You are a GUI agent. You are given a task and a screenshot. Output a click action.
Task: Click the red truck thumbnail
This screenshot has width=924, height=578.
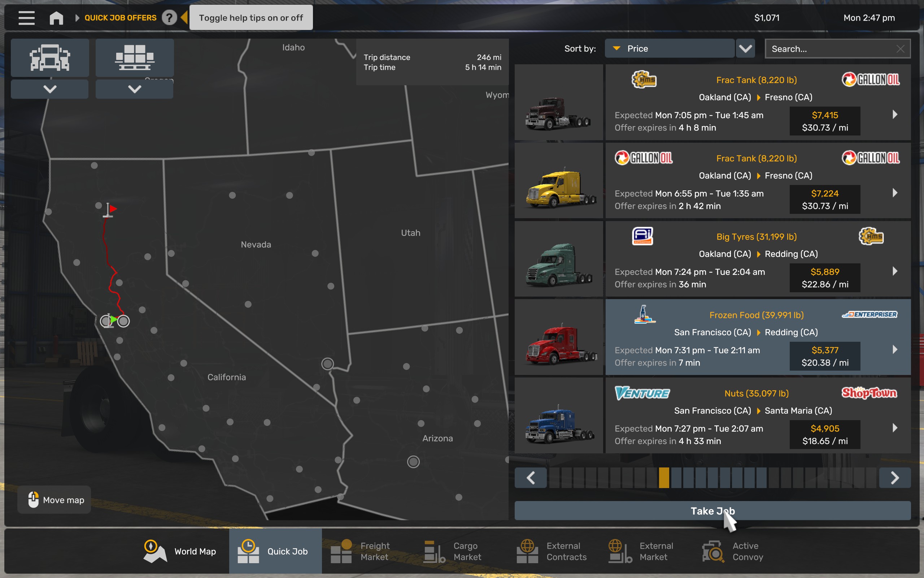pos(559,337)
